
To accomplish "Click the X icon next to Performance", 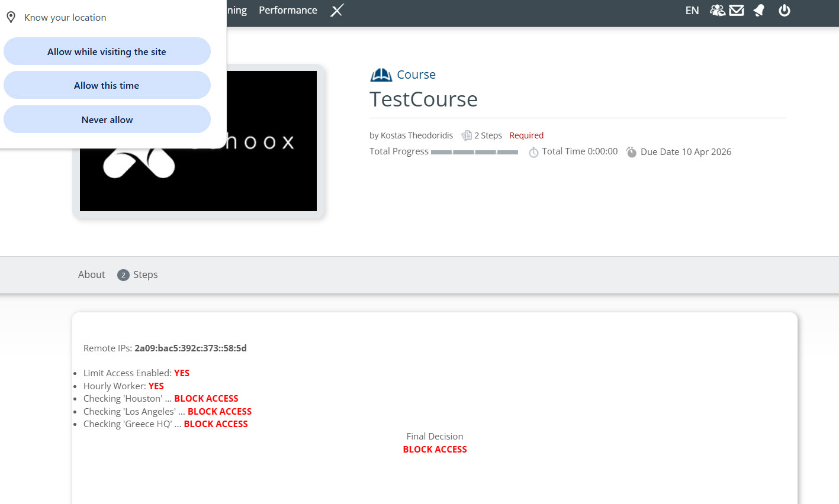I will click(337, 11).
